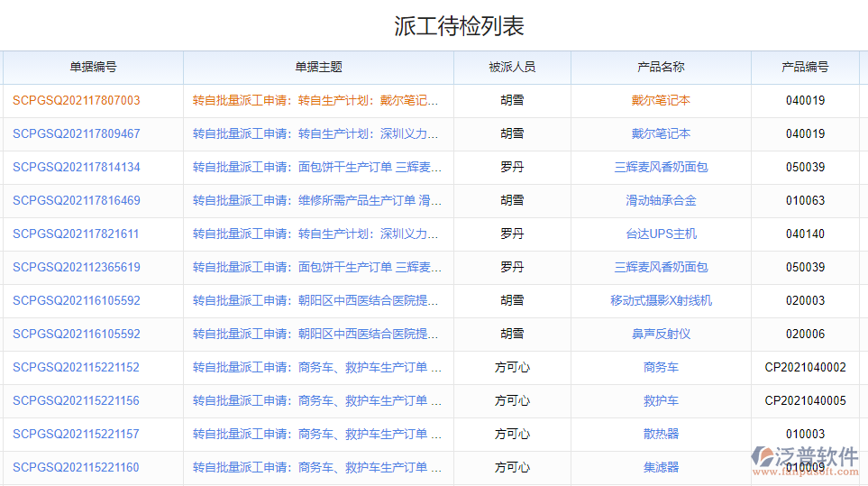The width and height of the screenshot is (868, 486).
Task: Open subject link in SCPGSQ202117809467 row
Action: tap(315, 134)
